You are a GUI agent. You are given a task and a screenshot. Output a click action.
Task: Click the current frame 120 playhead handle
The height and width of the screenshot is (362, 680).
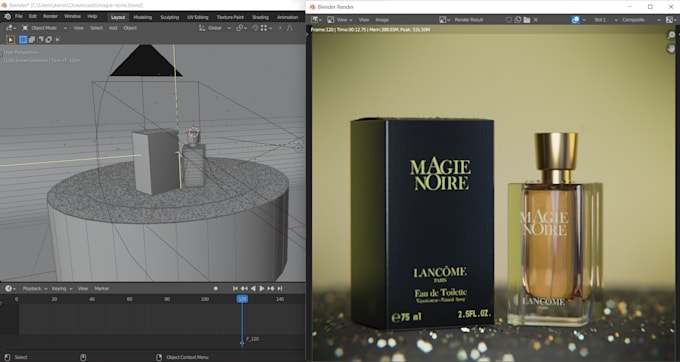[242, 299]
